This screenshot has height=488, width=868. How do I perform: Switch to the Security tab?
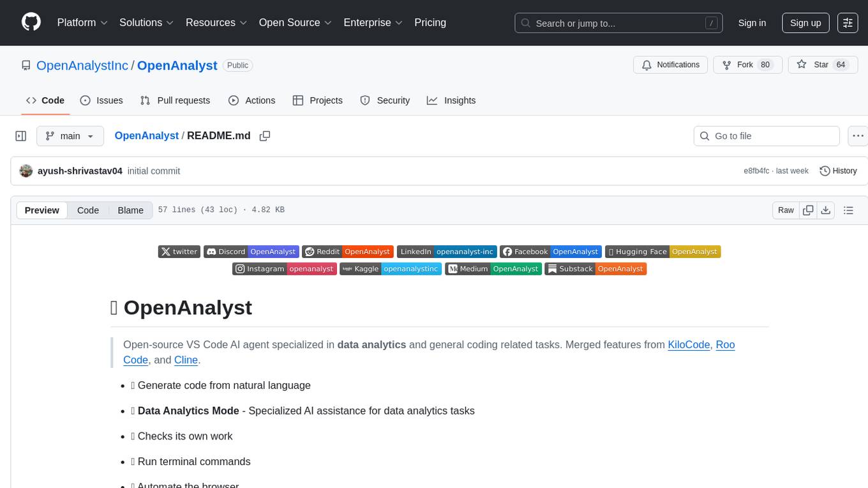pos(385,100)
